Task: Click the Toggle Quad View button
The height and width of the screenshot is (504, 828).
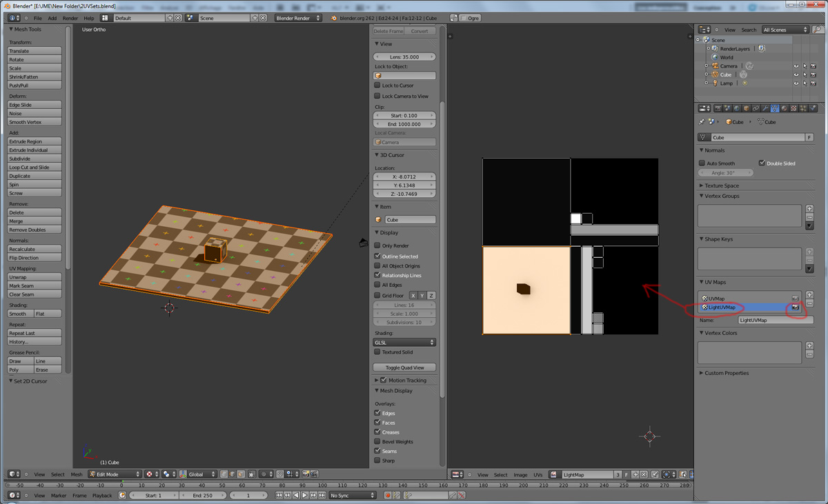Action: coord(404,367)
